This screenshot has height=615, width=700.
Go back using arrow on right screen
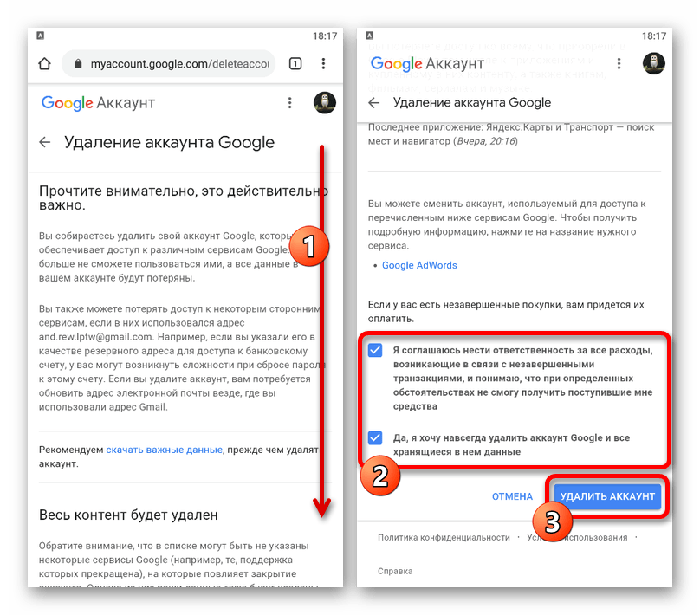tap(373, 103)
